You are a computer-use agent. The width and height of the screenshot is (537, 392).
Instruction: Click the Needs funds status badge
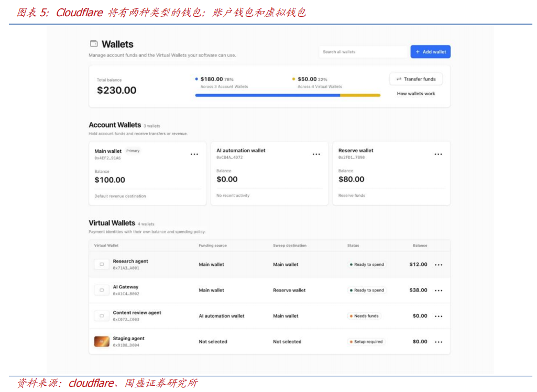(x=364, y=316)
